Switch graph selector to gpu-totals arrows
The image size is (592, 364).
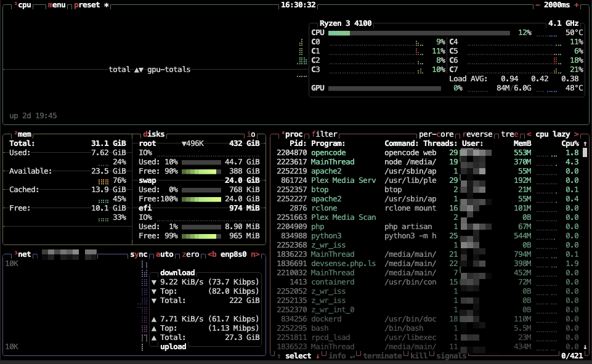click(139, 70)
